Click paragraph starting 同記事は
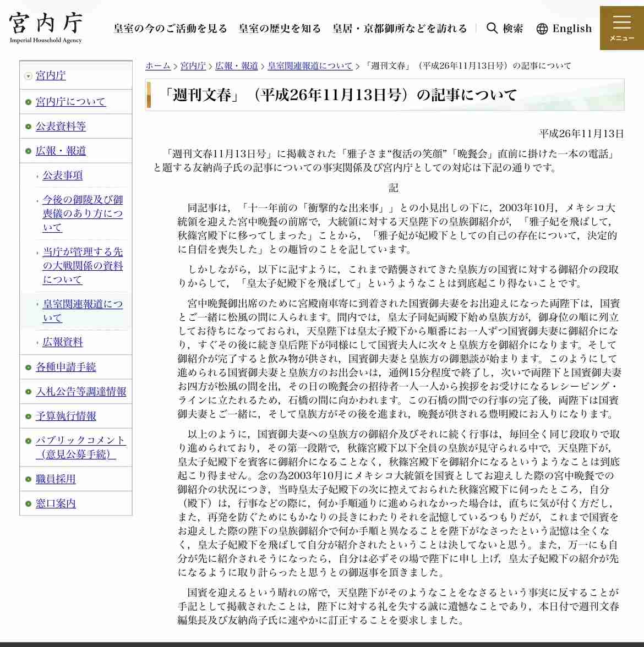Viewport: 644px width, 647px height. point(397,229)
